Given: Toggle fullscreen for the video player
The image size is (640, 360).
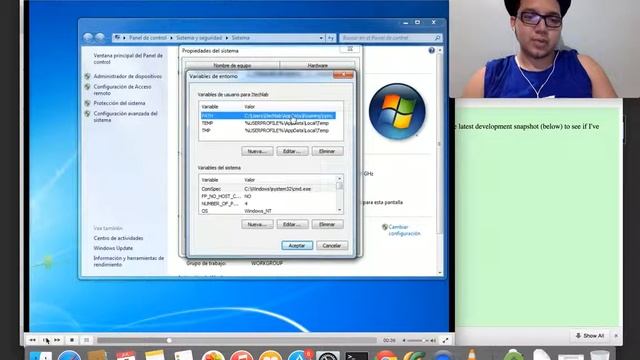Looking at the screenshot, I should 445,340.
